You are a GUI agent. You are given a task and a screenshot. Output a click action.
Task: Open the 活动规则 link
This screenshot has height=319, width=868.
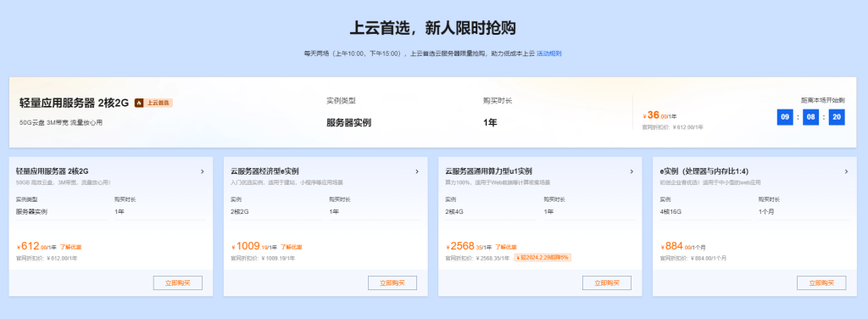tap(549, 53)
